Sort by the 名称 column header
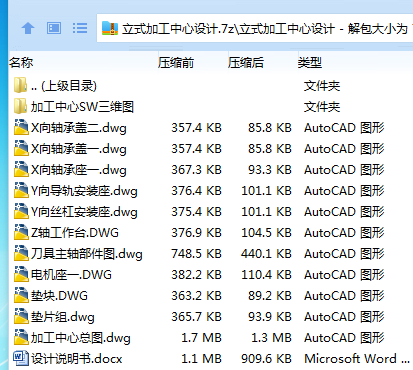 (21, 62)
